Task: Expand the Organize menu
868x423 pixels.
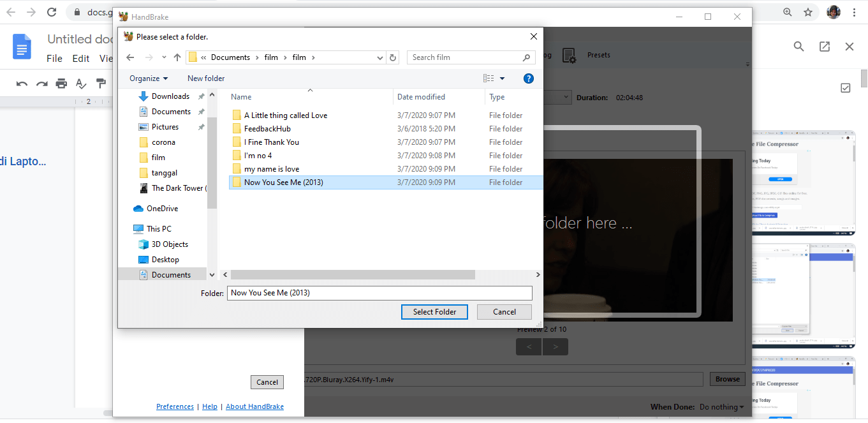Action: pos(148,78)
